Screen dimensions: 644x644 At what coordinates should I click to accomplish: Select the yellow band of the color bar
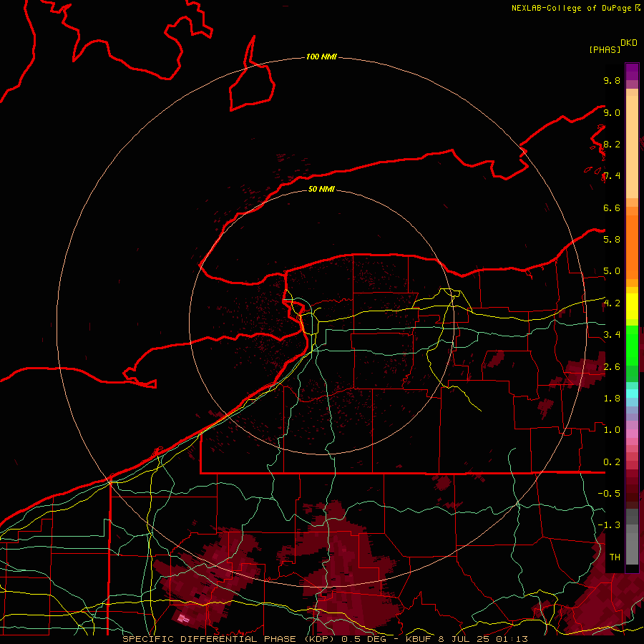[x=632, y=306]
